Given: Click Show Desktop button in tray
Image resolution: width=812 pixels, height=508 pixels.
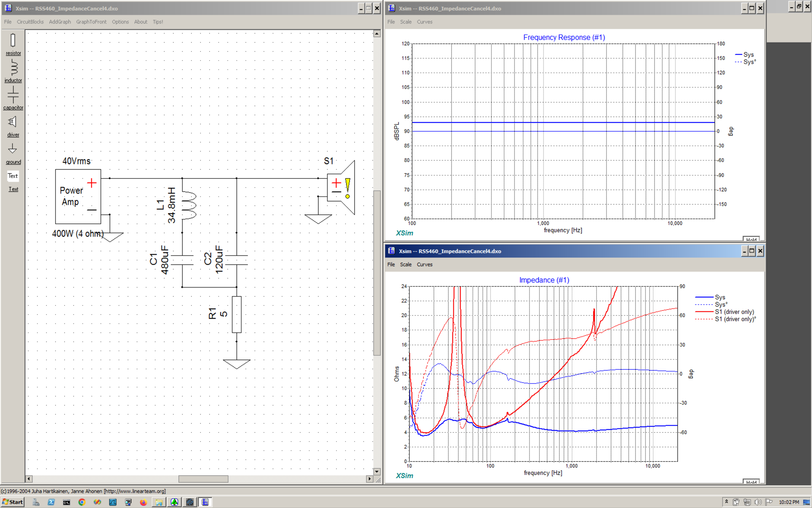Looking at the screenshot, I should [806, 502].
